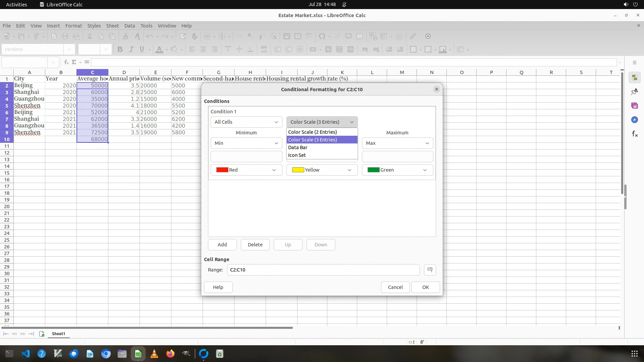The height and width of the screenshot is (362, 644).
Task: Confirm the dialog with OK
Action: [425, 287]
